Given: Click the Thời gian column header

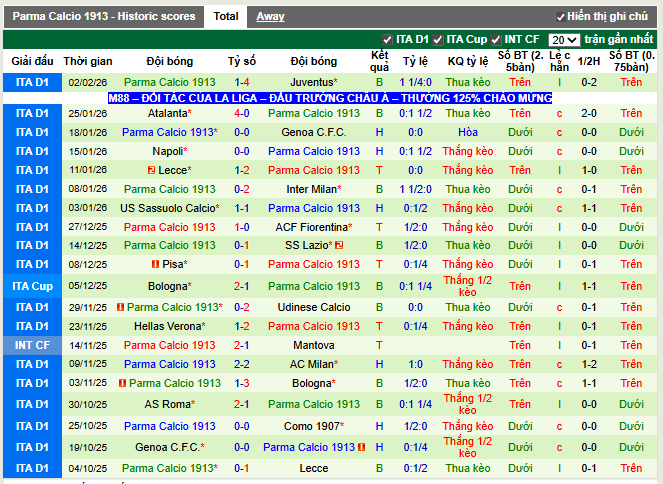Looking at the screenshot, I should (88, 61).
